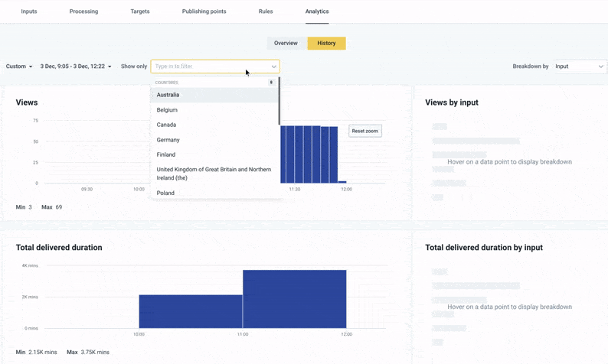Click the Reset zoom button
Image resolution: width=608 pixels, height=364 pixels.
365,131
